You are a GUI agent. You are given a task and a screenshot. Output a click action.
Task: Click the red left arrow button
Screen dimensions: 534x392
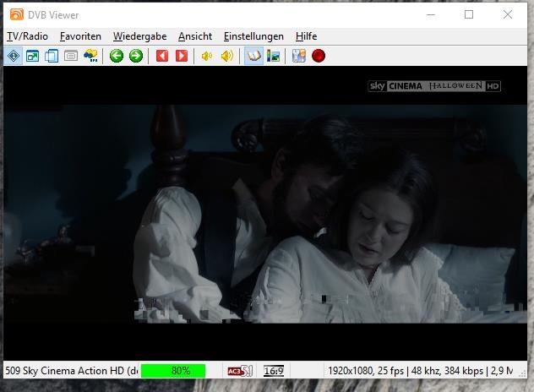(x=162, y=57)
